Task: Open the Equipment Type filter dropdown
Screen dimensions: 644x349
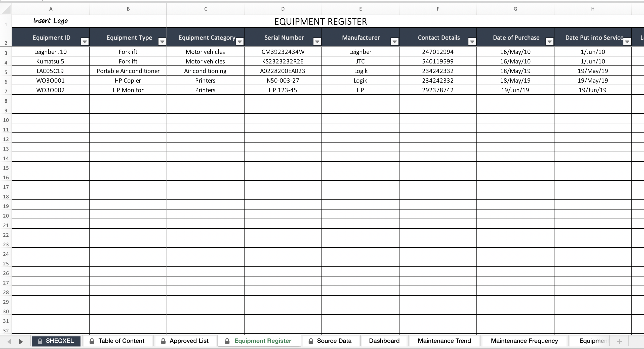Action: (x=162, y=42)
